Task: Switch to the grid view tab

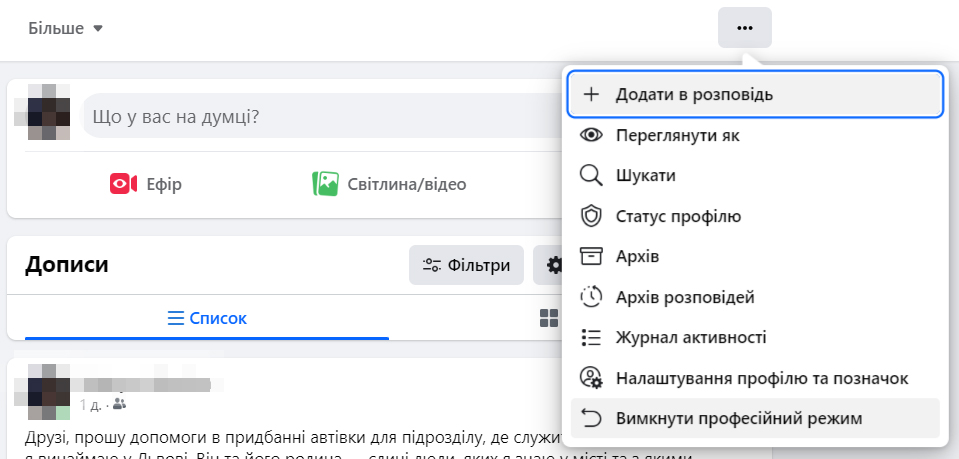Action: point(548,319)
